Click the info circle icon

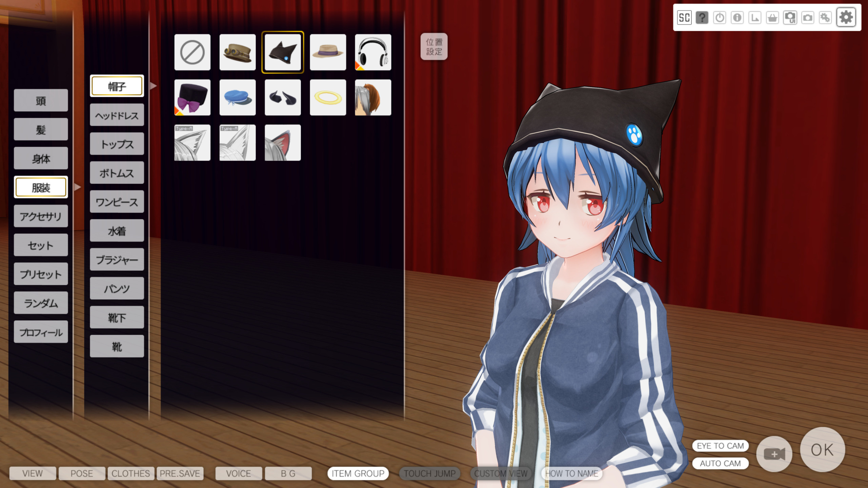coord(737,18)
